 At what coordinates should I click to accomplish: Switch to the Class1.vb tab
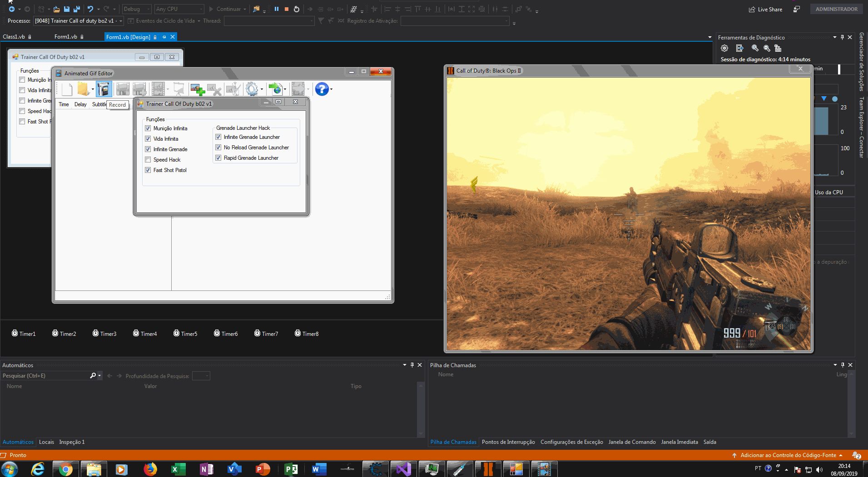click(14, 37)
